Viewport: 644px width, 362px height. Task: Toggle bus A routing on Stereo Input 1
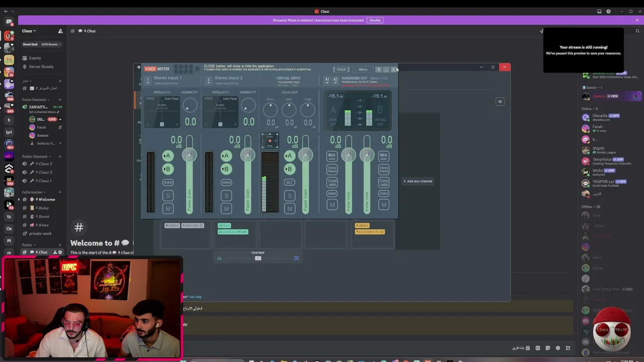(168, 156)
